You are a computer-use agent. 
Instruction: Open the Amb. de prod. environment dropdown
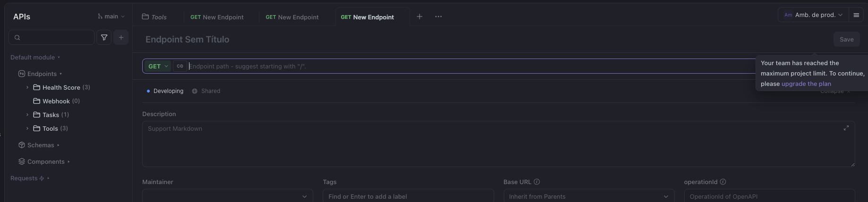pos(813,15)
